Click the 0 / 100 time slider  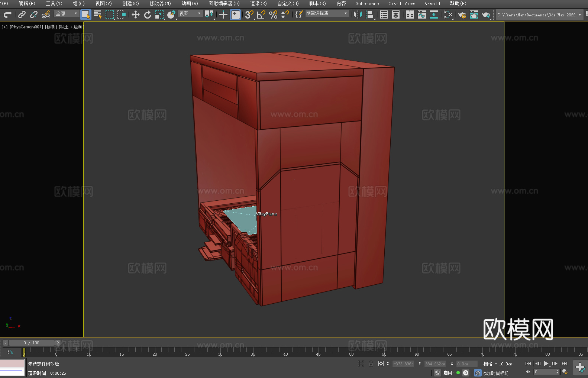click(32, 343)
